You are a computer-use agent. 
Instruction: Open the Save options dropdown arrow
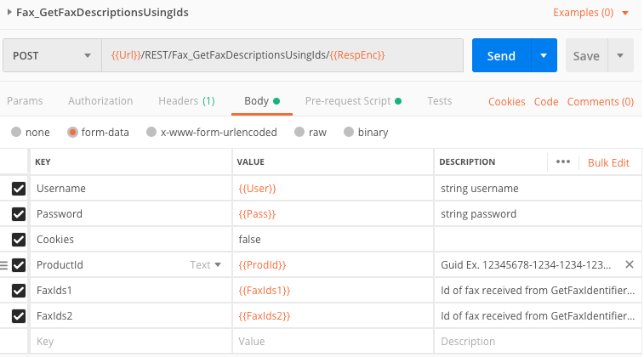pyautogui.click(x=620, y=56)
